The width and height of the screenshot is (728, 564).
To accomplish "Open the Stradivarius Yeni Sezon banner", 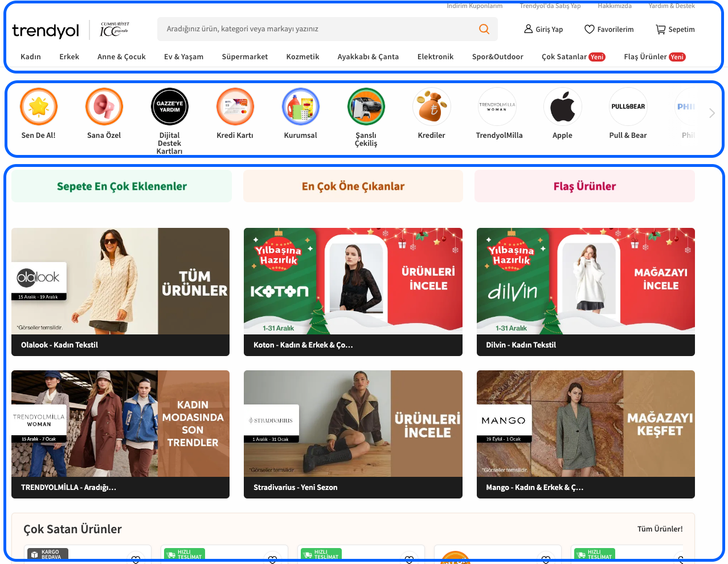I will coord(353,423).
